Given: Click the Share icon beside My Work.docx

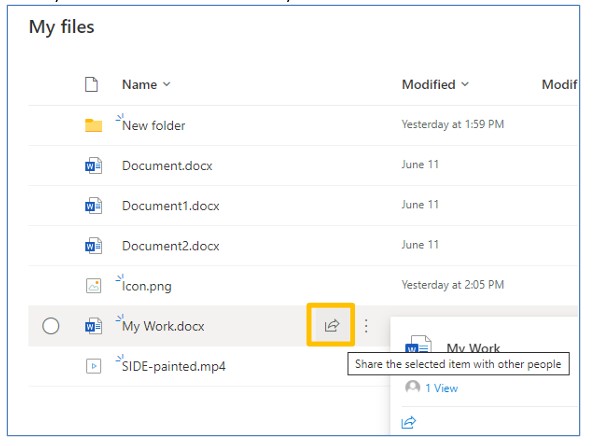Looking at the screenshot, I should pos(331,326).
